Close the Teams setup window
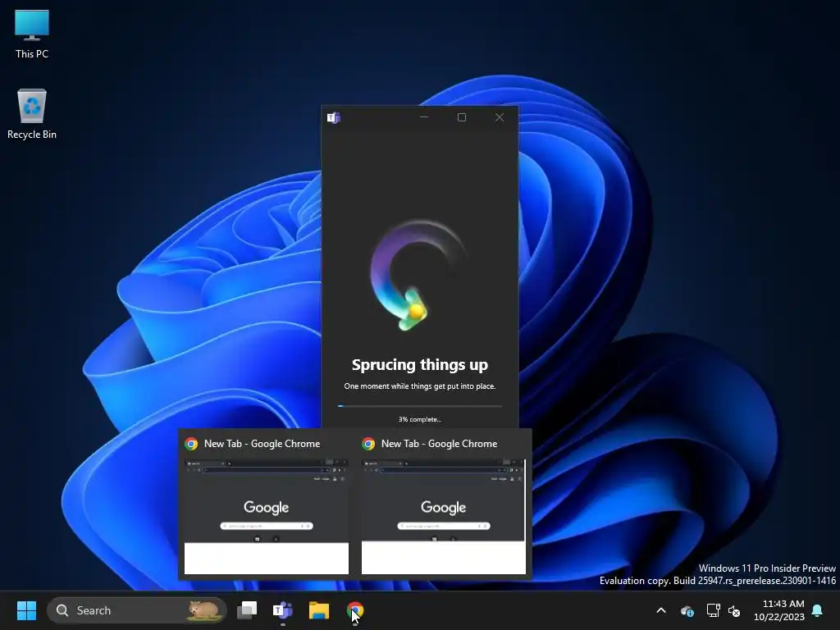840x630 pixels. (x=500, y=117)
